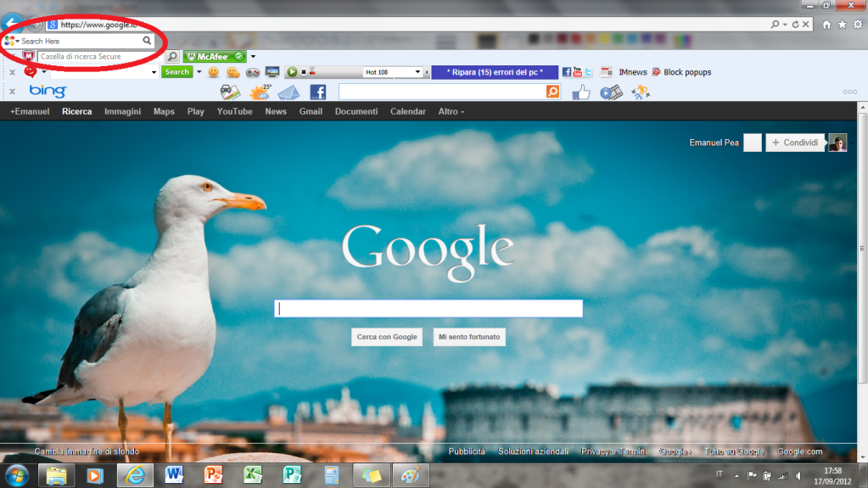Click the YouTube icon in the toolbar
Image resolution: width=868 pixels, height=488 pixels.
pyautogui.click(x=577, y=72)
